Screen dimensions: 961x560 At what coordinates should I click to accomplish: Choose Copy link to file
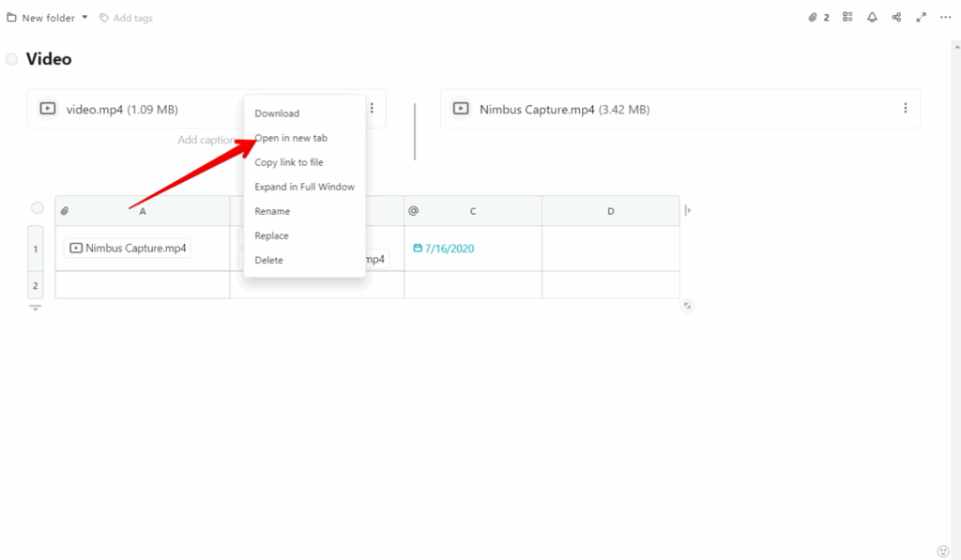[289, 162]
